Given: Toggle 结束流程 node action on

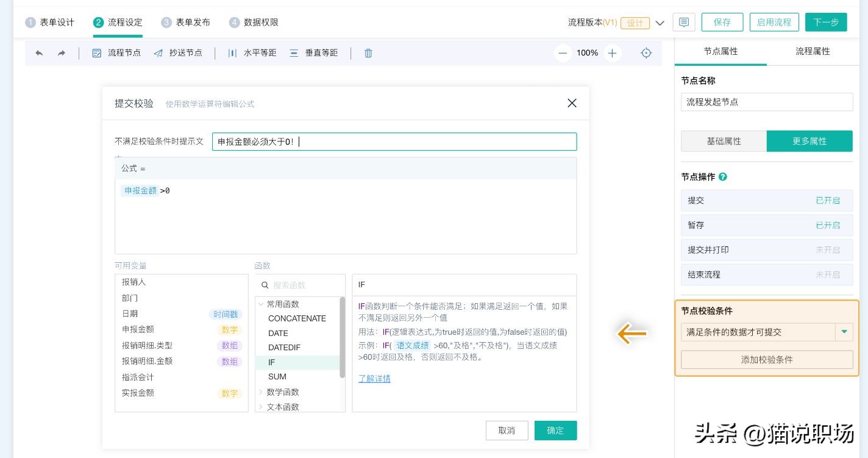Looking at the screenshot, I should pyautogui.click(x=828, y=275).
